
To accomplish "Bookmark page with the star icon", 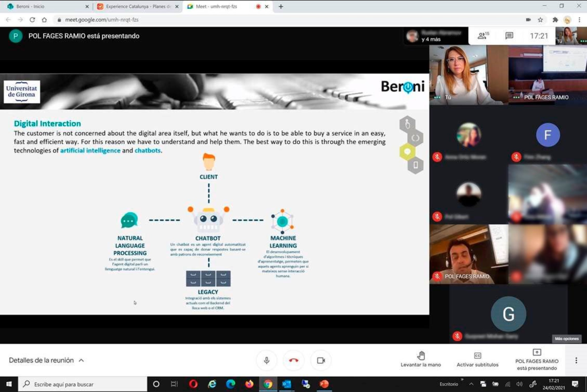I will coord(540,20).
